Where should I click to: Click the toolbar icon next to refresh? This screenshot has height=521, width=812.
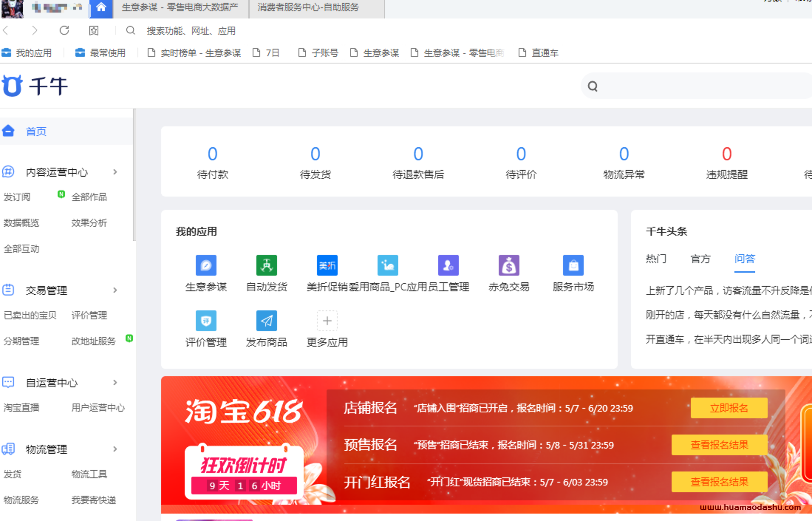[x=94, y=31]
